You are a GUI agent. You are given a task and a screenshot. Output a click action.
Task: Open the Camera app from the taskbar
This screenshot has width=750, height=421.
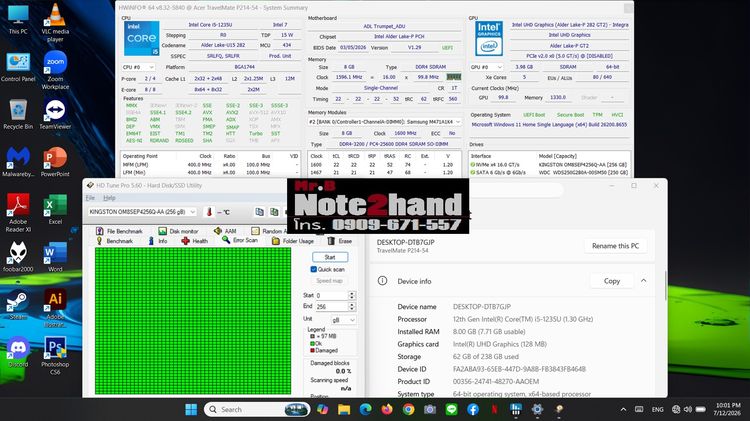click(x=430, y=410)
